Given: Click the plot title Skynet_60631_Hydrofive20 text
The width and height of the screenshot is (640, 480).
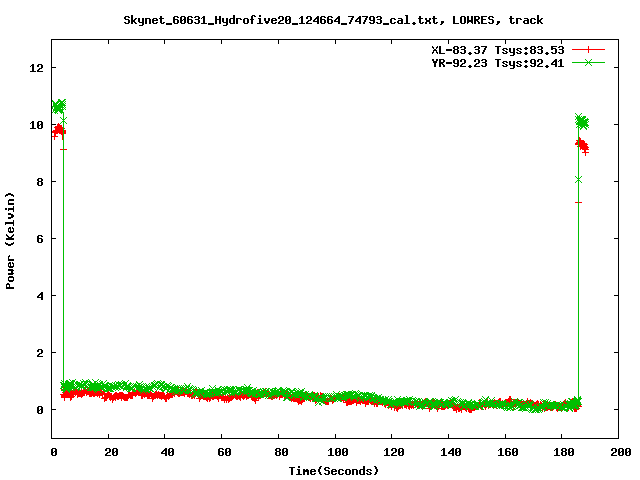Looking at the screenshot, I should [333, 20].
